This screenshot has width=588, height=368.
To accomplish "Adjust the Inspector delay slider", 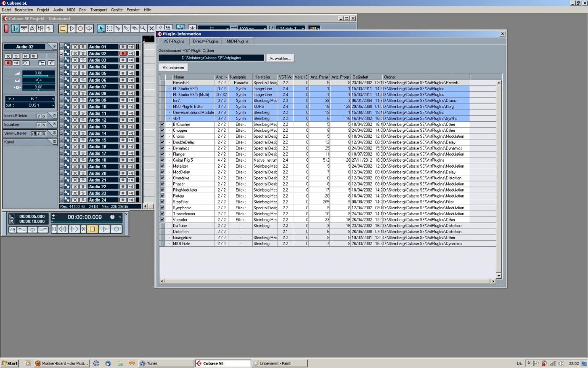I will coord(38,87).
